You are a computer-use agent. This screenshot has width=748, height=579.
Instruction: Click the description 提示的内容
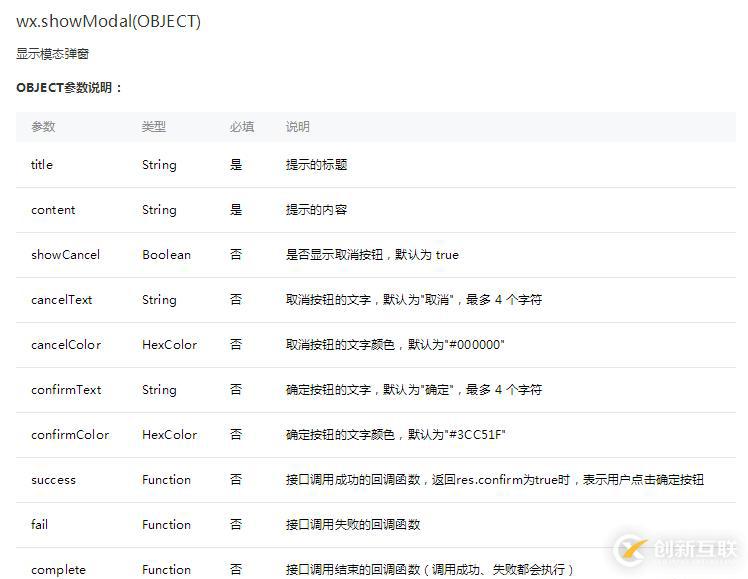click(316, 210)
